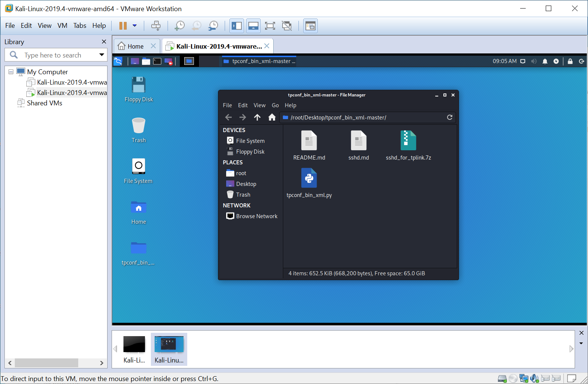Collapse the My Computer tree node
This screenshot has height=384, width=588.
click(x=11, y=72)
